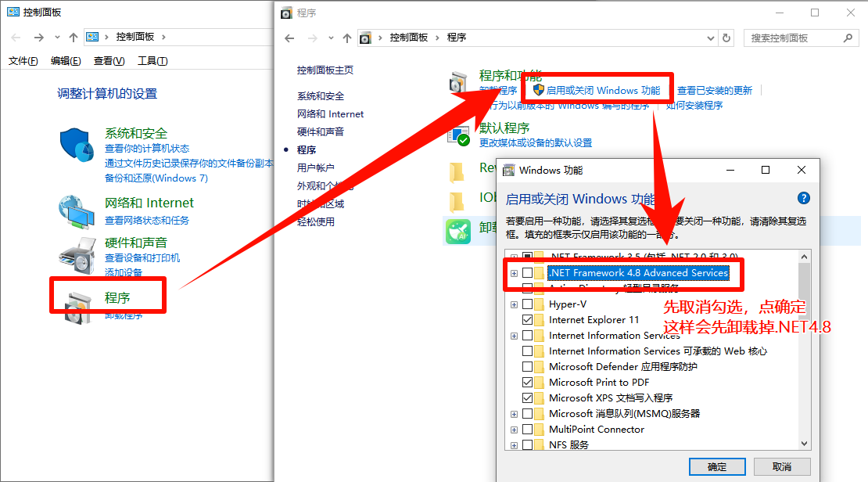Viewport: 868px width, 482px height.
Task: Toggle .NET Framework 4.8 Advanced Services checkbox
Action: tap(528, 272)
